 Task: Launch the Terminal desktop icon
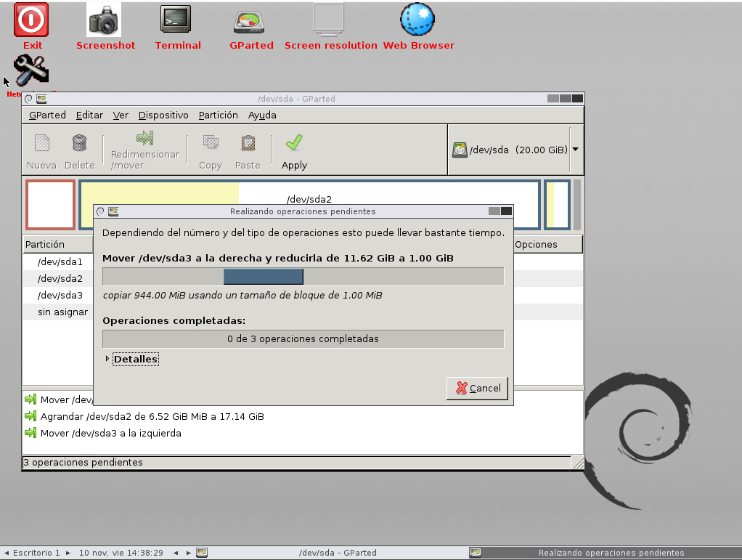pyautogui.click(x=176, y=20)
